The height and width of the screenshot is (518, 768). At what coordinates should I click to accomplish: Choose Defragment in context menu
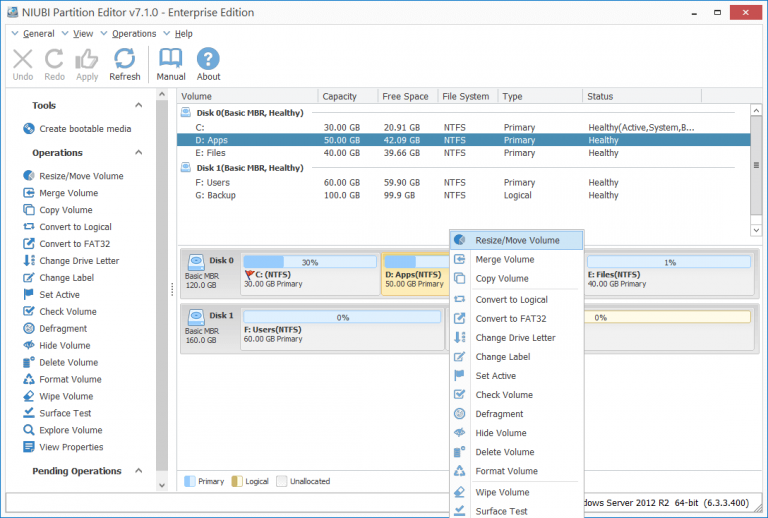[516, 414]
